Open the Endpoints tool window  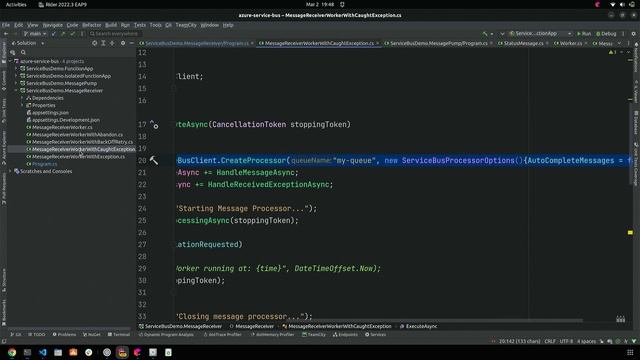point(345,335)
